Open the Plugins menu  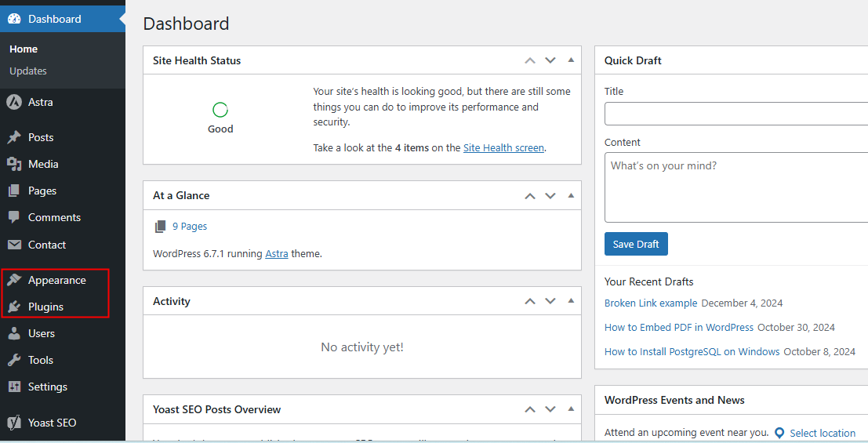(63, 307)
